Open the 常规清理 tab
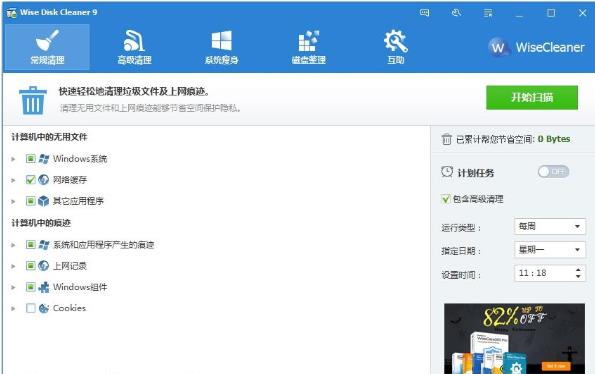The height and width of the screenshot is (374, 595). coord(47,47)
